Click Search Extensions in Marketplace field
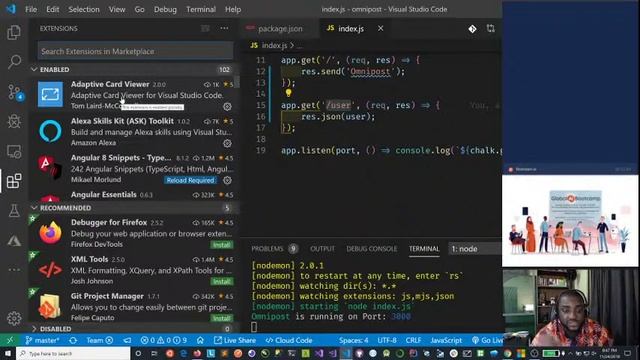The width and height of the screenshot is (640, 360). pyautogui.click(x=136, y=51)
